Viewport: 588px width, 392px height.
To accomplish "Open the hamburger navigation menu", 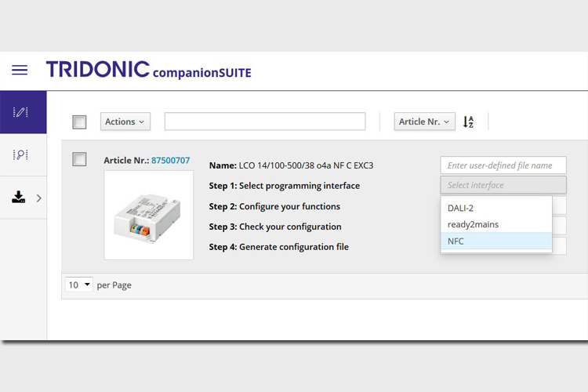I will [20, 70].
